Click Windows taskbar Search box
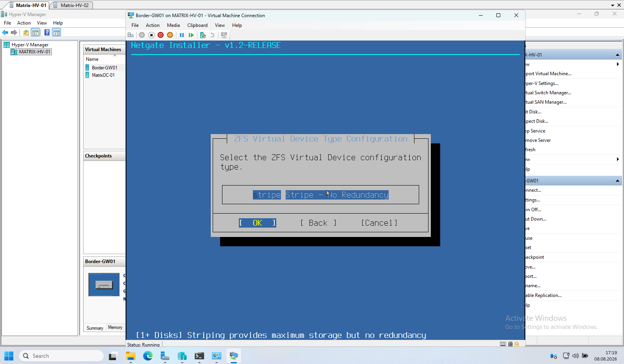The image size is (624, 364). tap(61, 356)
